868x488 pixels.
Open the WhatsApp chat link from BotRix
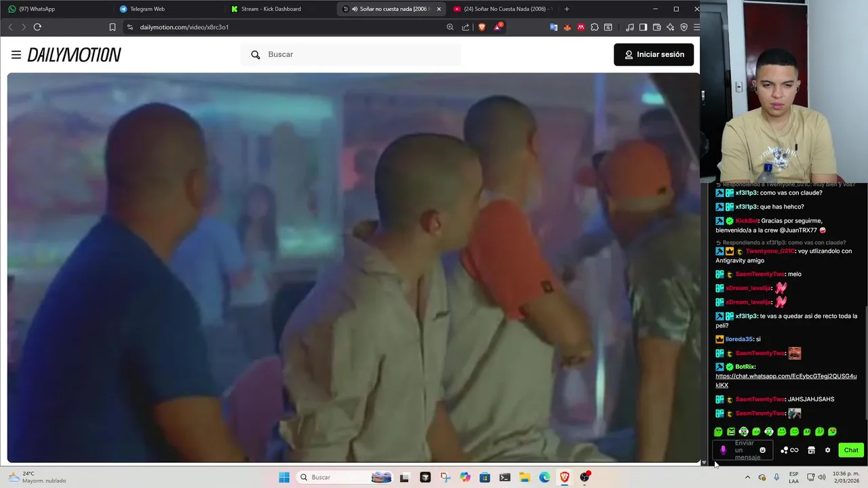click(x=786, y=380)
